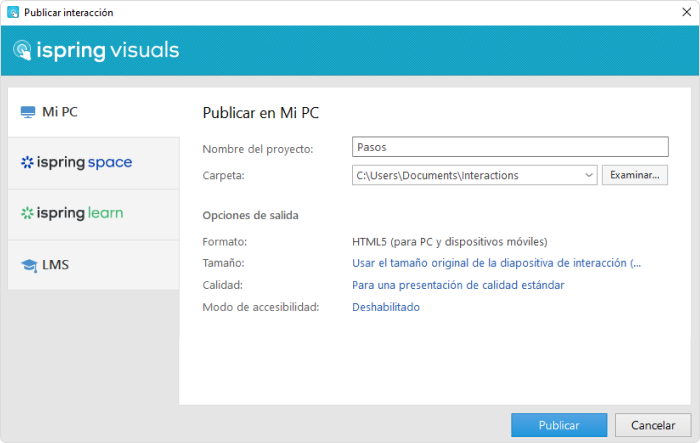This screenshot has height=443, width=700.
Task: Click the Publicar en Mi PC heading
Action: tap(261, 113)
